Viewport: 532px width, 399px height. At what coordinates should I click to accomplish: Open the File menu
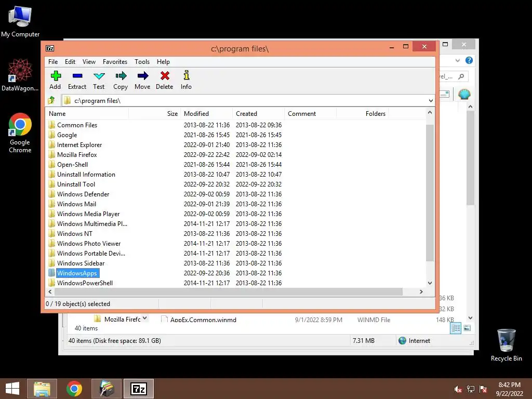[53, 62]
